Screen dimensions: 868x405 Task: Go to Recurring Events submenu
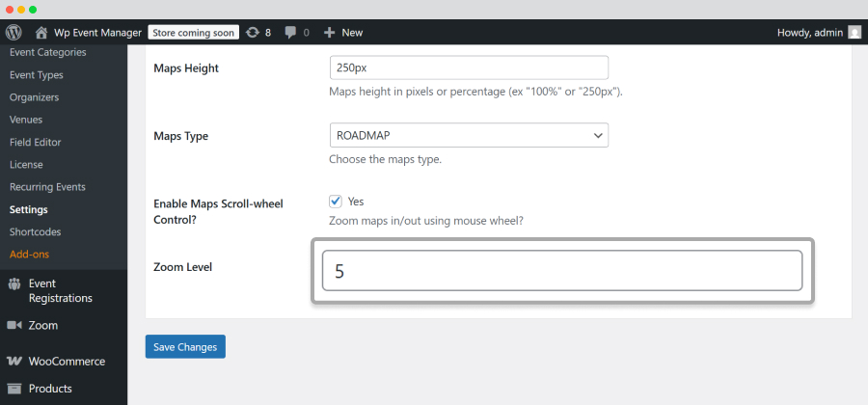pyautogui.click(x=47, y=187)
